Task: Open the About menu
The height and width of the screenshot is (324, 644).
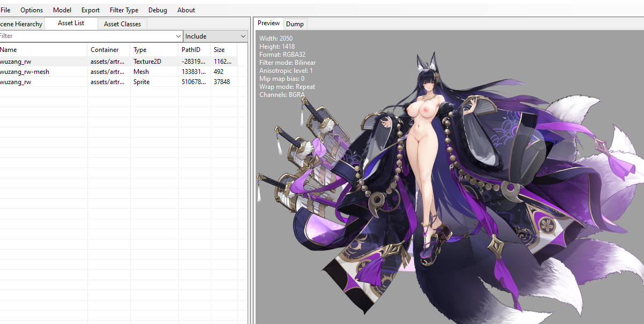Action: [186, 10]
